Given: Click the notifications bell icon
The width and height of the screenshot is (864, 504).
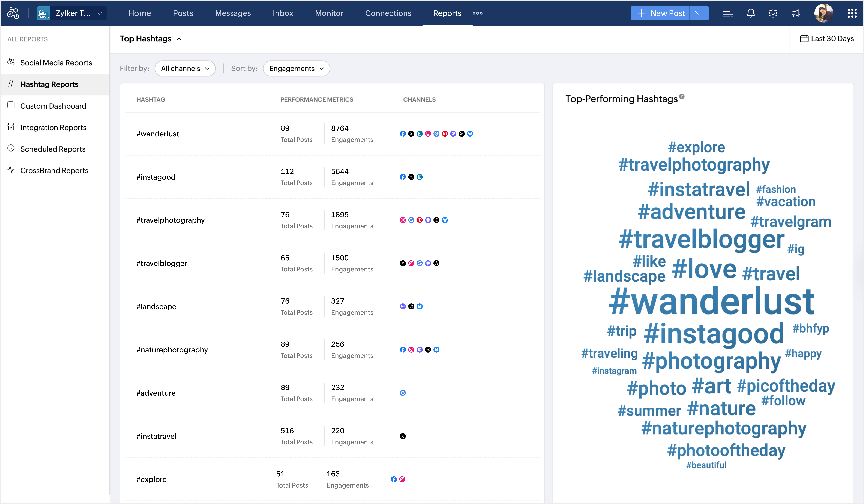Looking at the screenshot, I should coord(750,13).
